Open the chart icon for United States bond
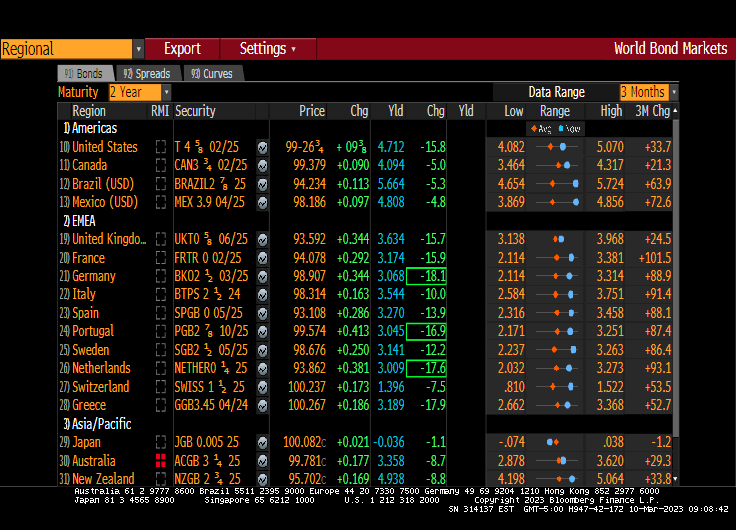Viewport: 736px width, 530px height. tap(262, 147)
